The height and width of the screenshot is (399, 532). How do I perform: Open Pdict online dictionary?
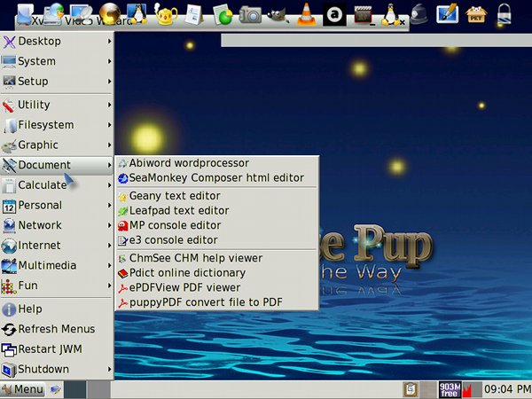coord(217,273)
